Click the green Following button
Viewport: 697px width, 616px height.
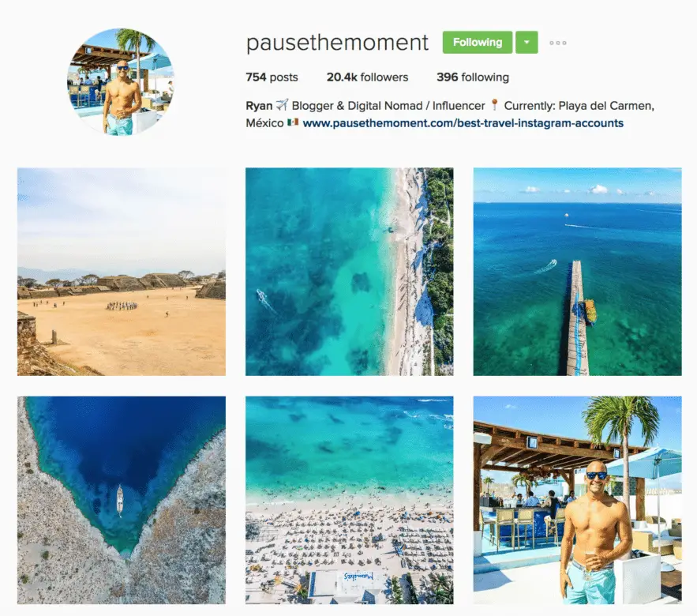[478, 43]
